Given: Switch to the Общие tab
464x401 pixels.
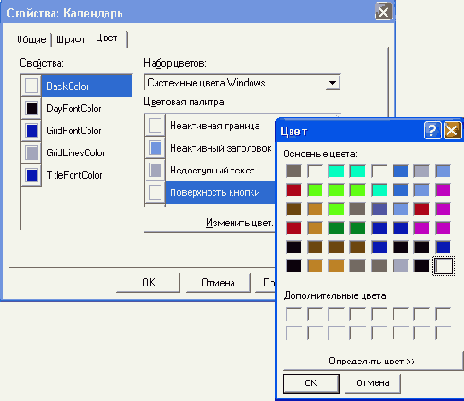Looking at the screenshot, I should [32, 39].
